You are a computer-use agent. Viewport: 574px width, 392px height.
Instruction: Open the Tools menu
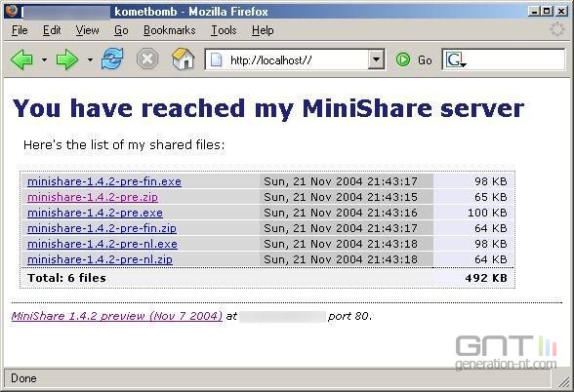pos(224,30)
